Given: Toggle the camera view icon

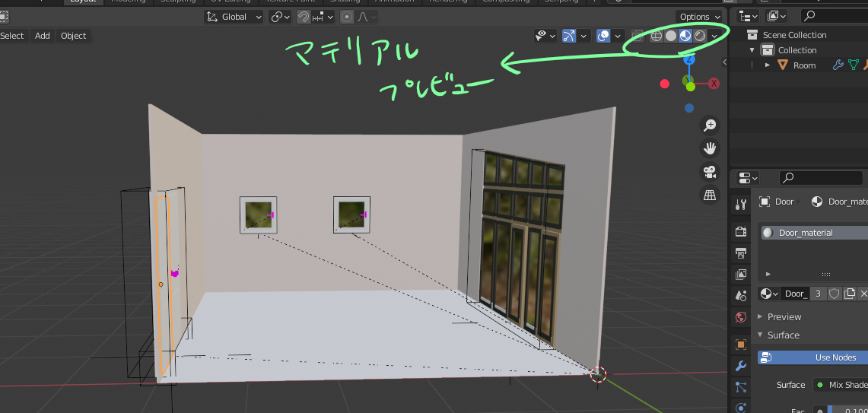Looking at the screenshot, I should pos(710,172).
